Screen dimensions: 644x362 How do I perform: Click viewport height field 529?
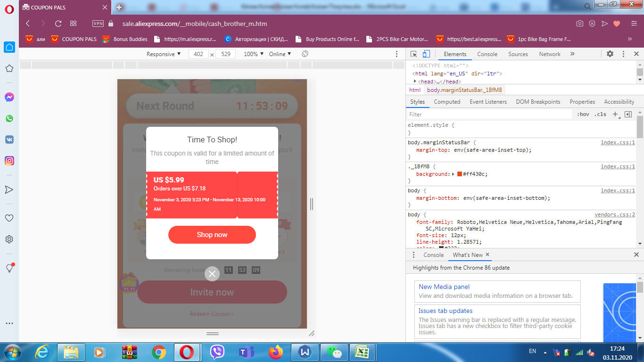click(225, 54)
